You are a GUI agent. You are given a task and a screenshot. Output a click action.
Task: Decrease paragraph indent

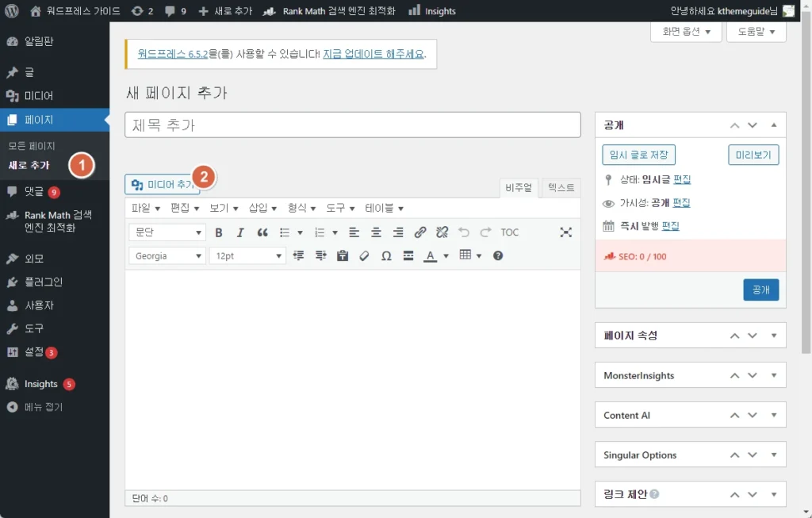[299, 255]
